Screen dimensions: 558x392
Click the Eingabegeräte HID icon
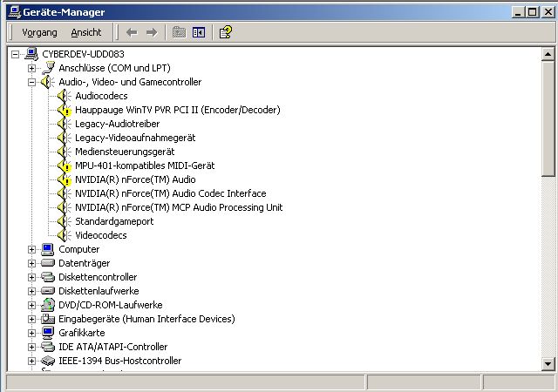tap(48, 319)
